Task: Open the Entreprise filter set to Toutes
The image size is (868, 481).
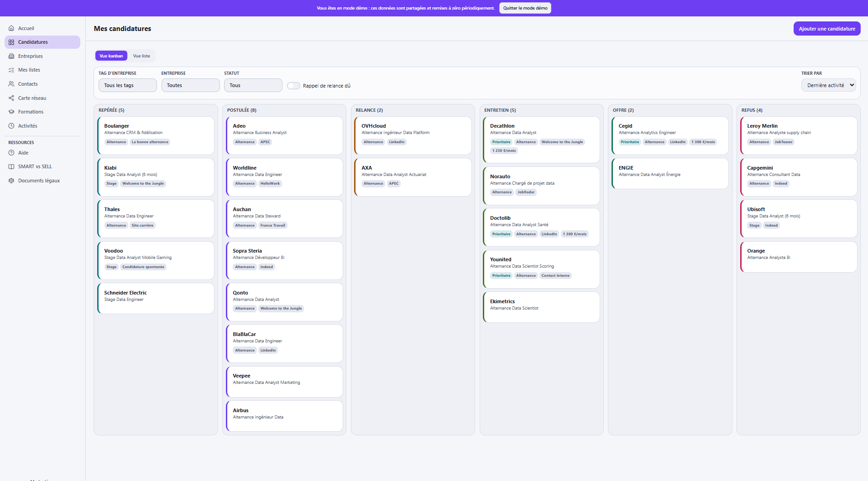Action: pos(190,85)
